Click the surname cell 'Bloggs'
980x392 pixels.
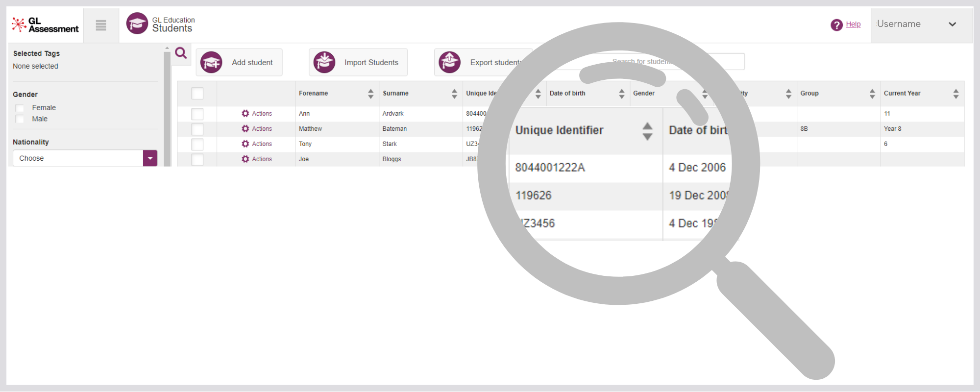pyautogui.click(x=392, y=159)
